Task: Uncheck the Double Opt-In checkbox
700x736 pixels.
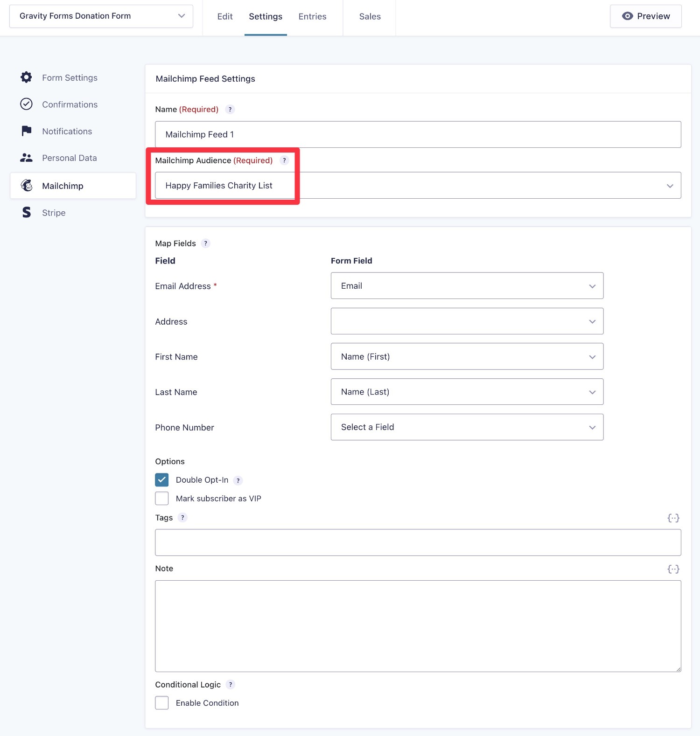Action: 162,480
